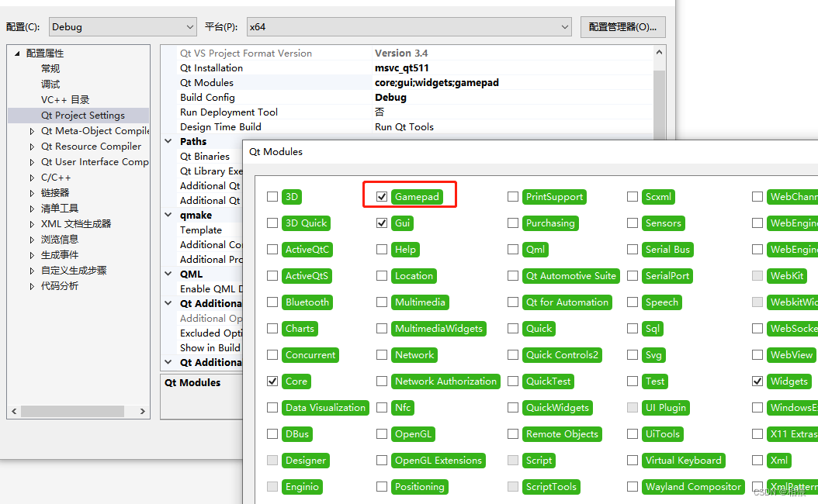Click the green Sensors module label
This screenshot has width=818, height=504.
(x=663, y=223)
